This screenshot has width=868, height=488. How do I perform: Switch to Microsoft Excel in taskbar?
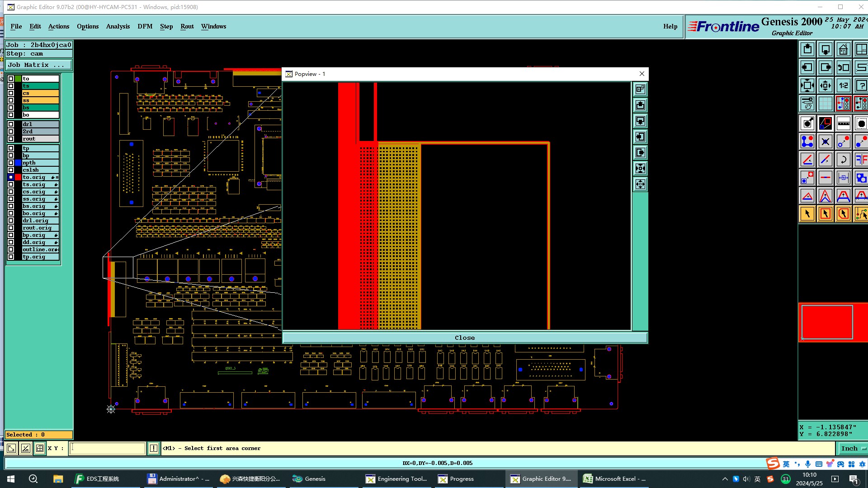point(614,479)
